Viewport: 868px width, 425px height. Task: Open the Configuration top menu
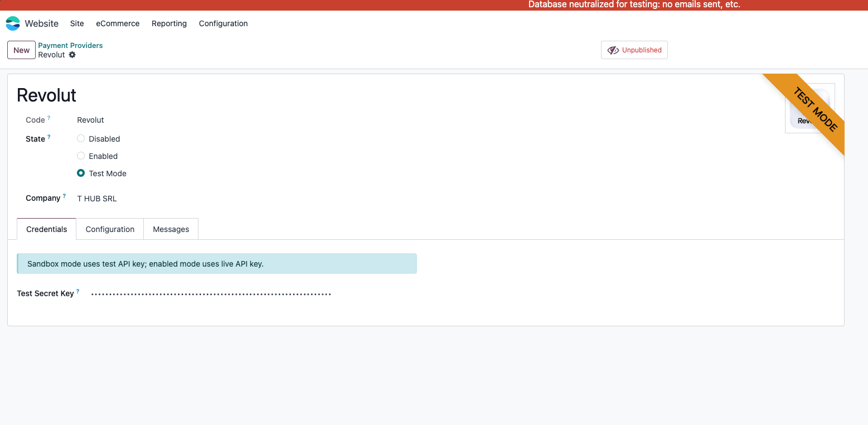tap(223, 23)
